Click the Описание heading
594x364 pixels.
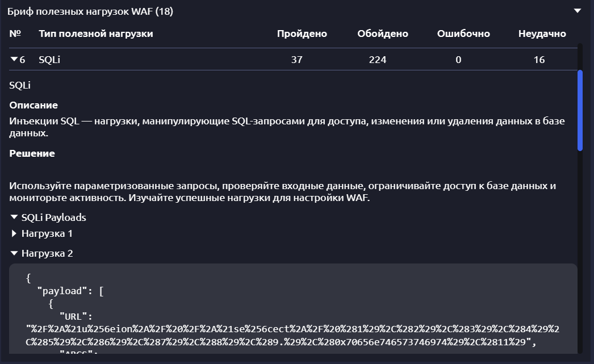[34, 106]
